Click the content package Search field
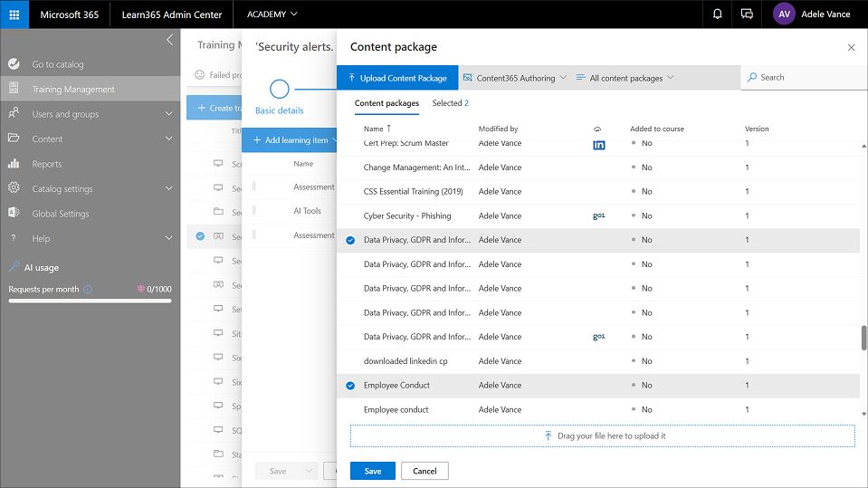868x488 pixels. [x=801, y=78]
